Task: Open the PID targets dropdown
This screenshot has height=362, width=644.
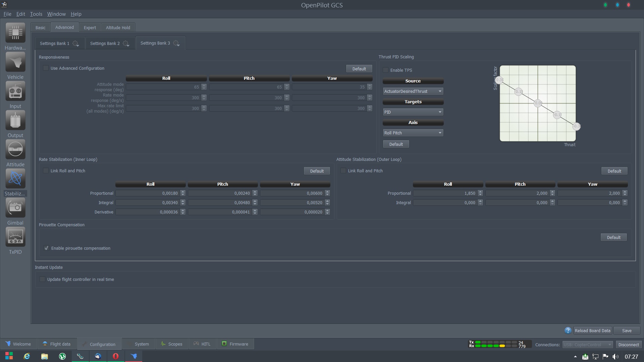Action: pyautogui.click(x=413, y=112)
